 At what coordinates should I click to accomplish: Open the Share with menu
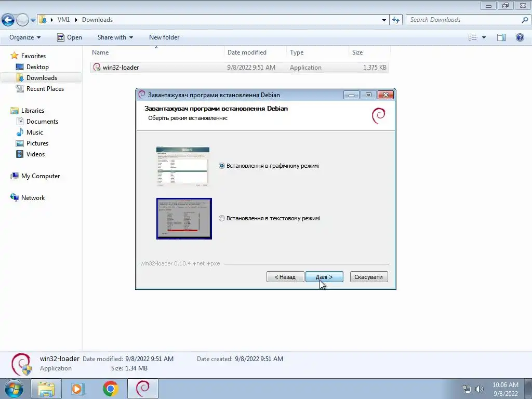pyautogui.click(x=115, y=37)
